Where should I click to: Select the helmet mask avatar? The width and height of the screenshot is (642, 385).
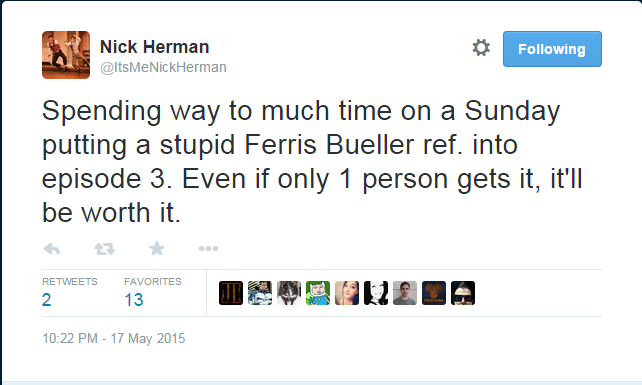pos(289,293)
